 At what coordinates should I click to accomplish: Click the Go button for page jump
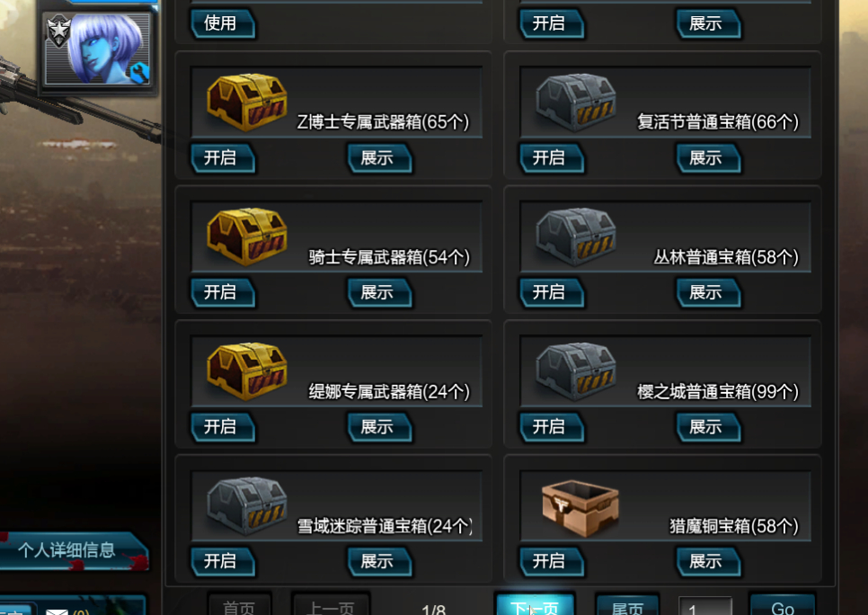pos(783,606)
